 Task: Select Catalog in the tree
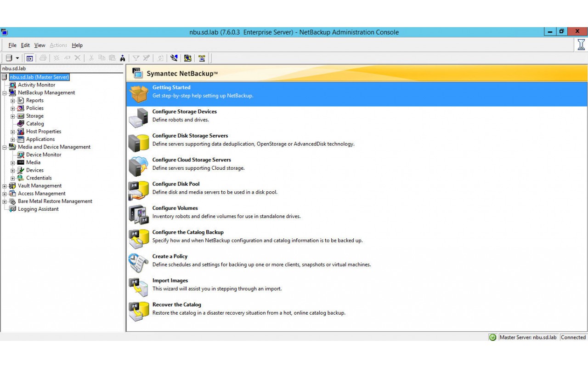[35, 124]
